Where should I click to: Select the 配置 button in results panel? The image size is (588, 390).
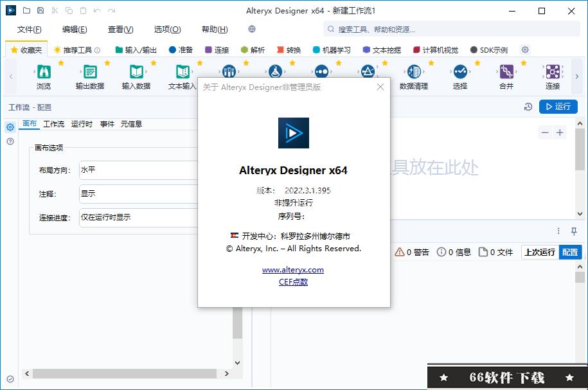[570, 253]
